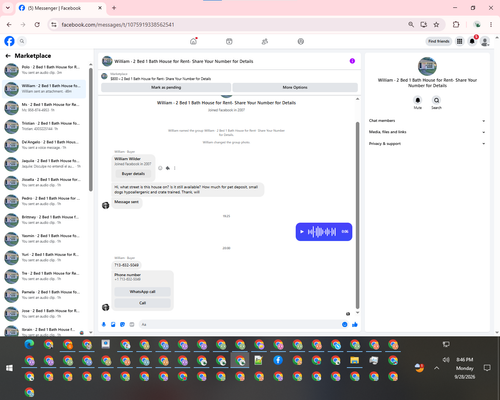The image size is (500, 400).
Task: Click the Facebook logo icon
Action: [x=9, y=41]
